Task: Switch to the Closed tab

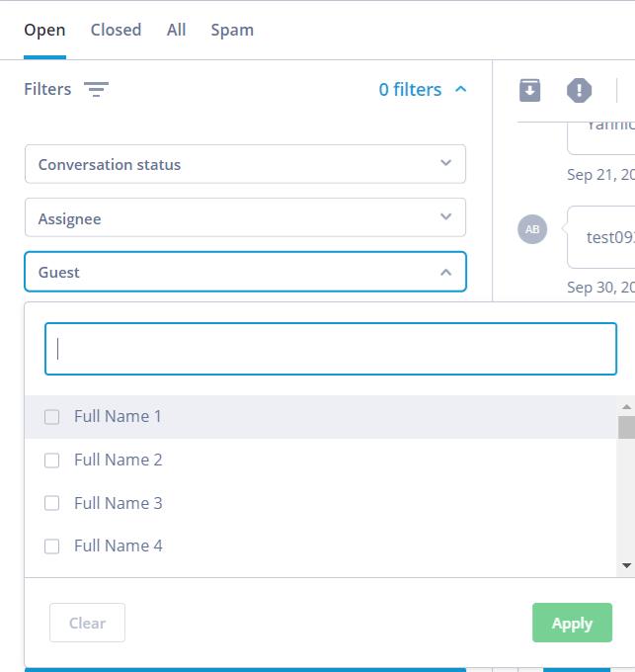Action: coord(116,30)
